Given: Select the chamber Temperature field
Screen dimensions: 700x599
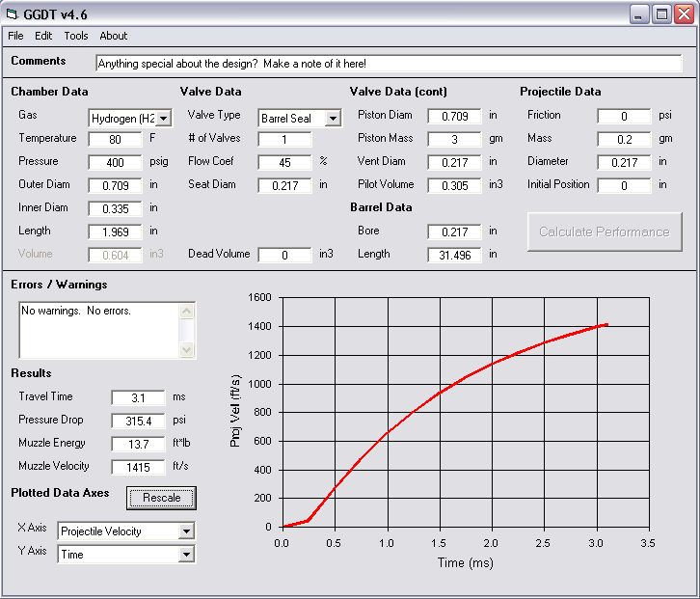Looking at the screenshot, I should 115,139.
